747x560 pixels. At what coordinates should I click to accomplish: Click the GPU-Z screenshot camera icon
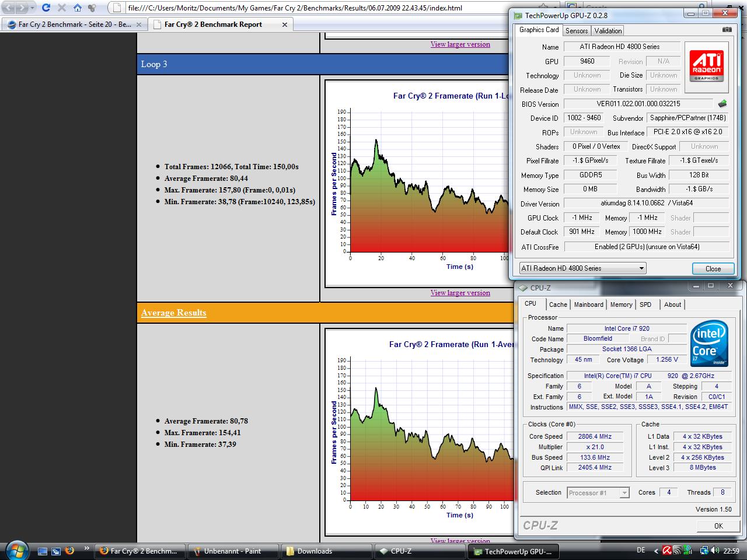pos(727,29)
